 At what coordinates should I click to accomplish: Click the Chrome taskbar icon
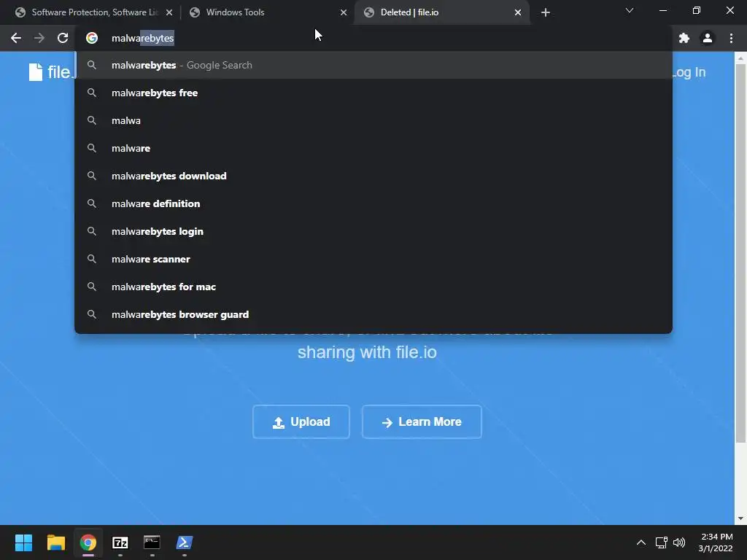tap(88, 542)
